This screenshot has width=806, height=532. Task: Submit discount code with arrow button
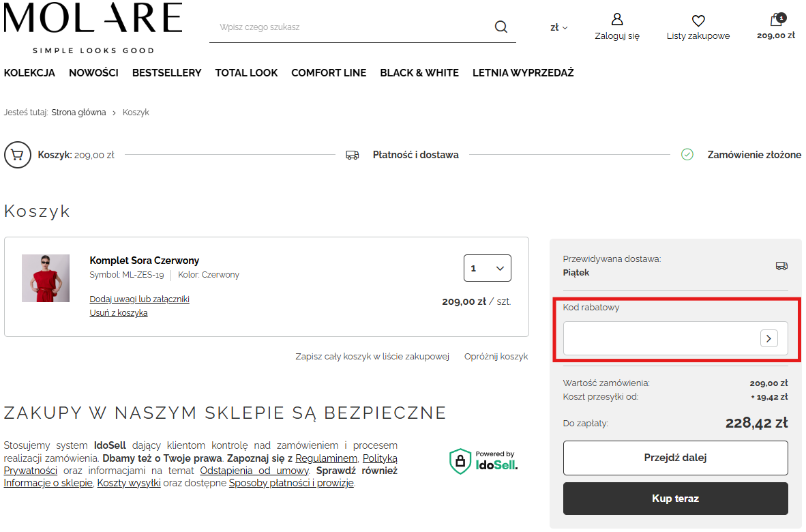click(768, 338)
